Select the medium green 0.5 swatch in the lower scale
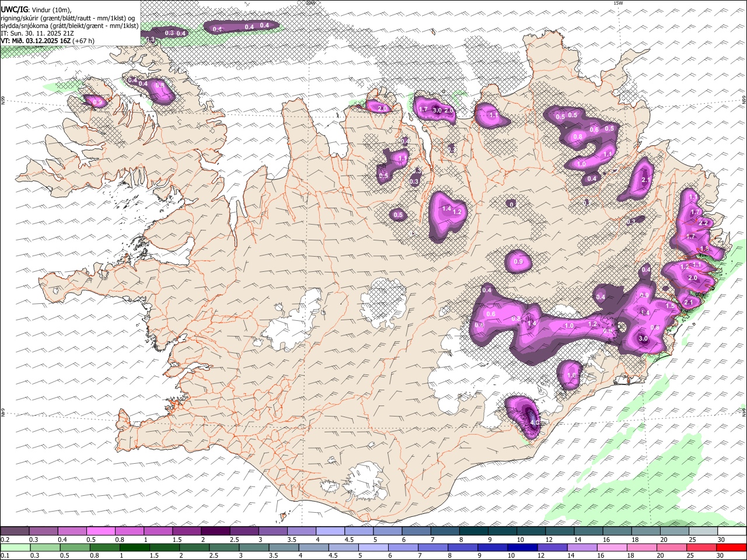The width and height of the screenshot is (747, 560). (x=75, y=547)
